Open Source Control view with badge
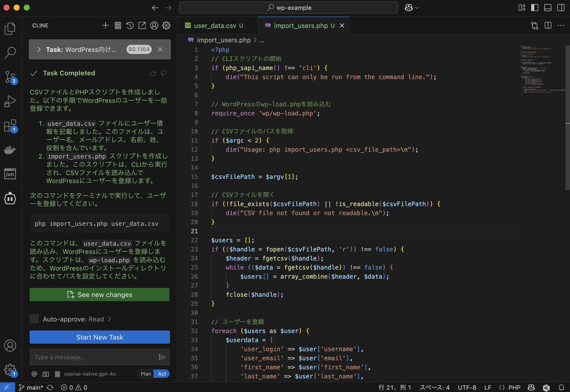The width and height of the screenshot is (570, 392). coord(10,77)
